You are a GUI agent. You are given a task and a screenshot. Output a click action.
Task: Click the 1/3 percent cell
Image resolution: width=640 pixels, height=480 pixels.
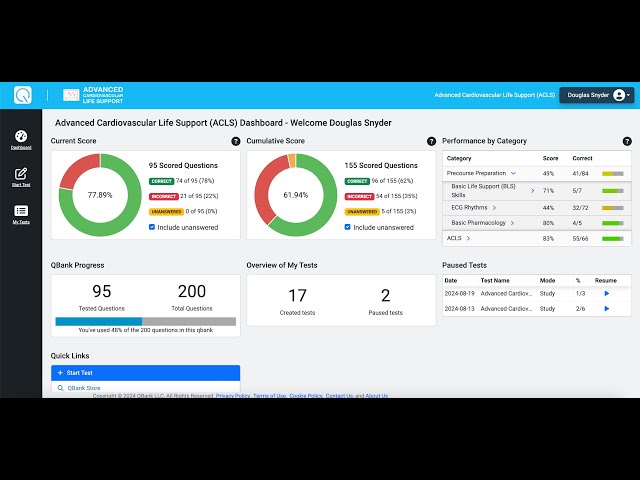[x=580, y=293]
